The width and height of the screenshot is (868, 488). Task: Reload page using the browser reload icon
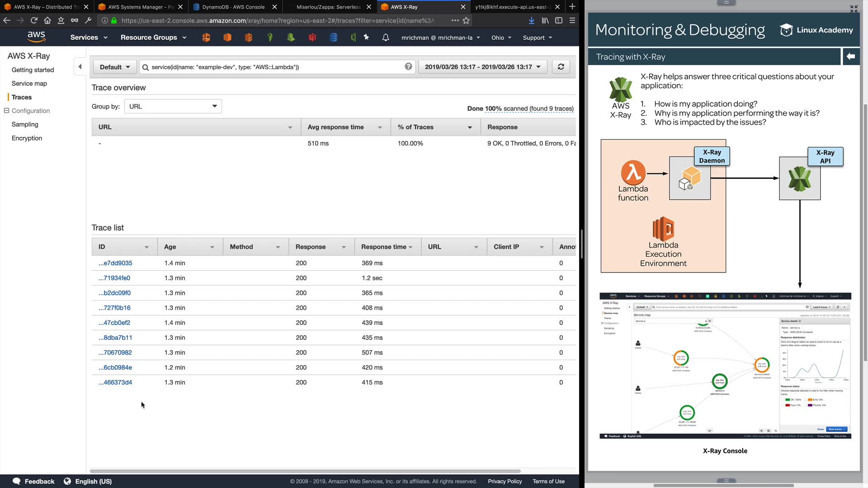(34, 20)
